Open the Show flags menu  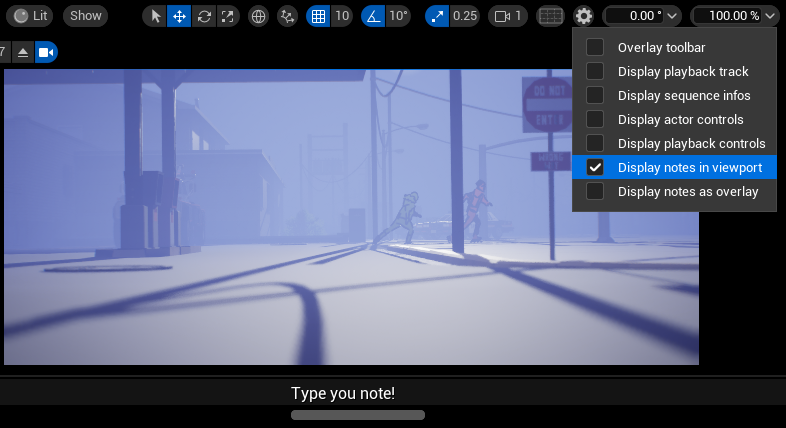pyautogui.click(x=85, y=16)
